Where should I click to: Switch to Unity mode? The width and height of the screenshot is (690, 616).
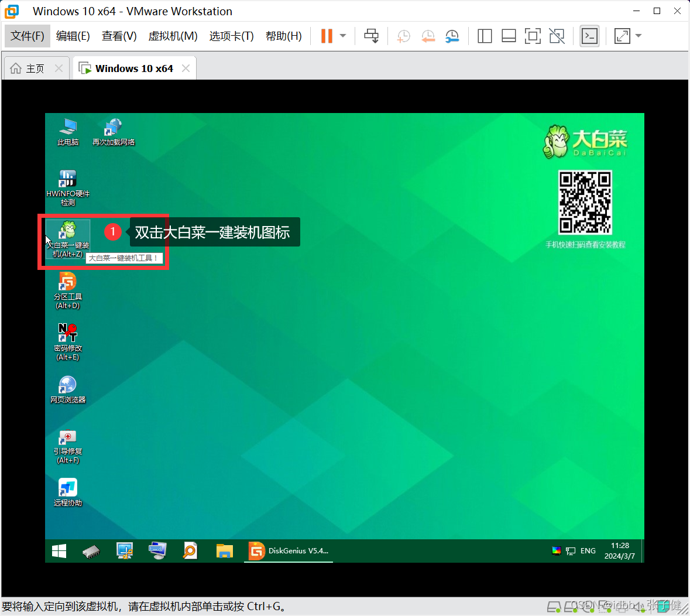[x=557, y=36]
